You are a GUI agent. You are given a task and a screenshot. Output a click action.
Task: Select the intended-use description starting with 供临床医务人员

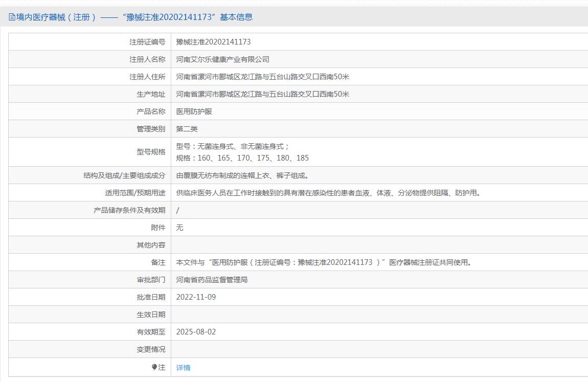[x=328, y=193]
